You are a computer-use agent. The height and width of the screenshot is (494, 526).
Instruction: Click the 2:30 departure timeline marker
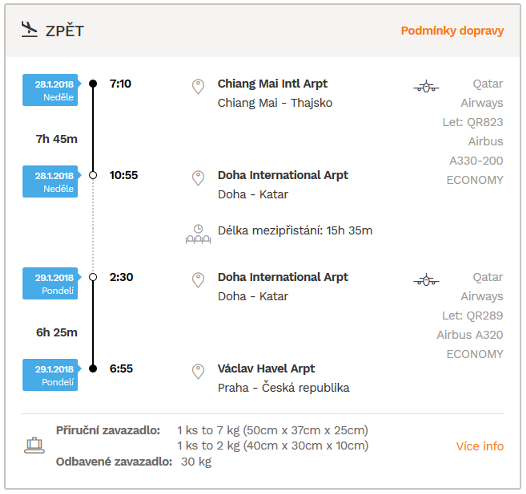point(93,277)
